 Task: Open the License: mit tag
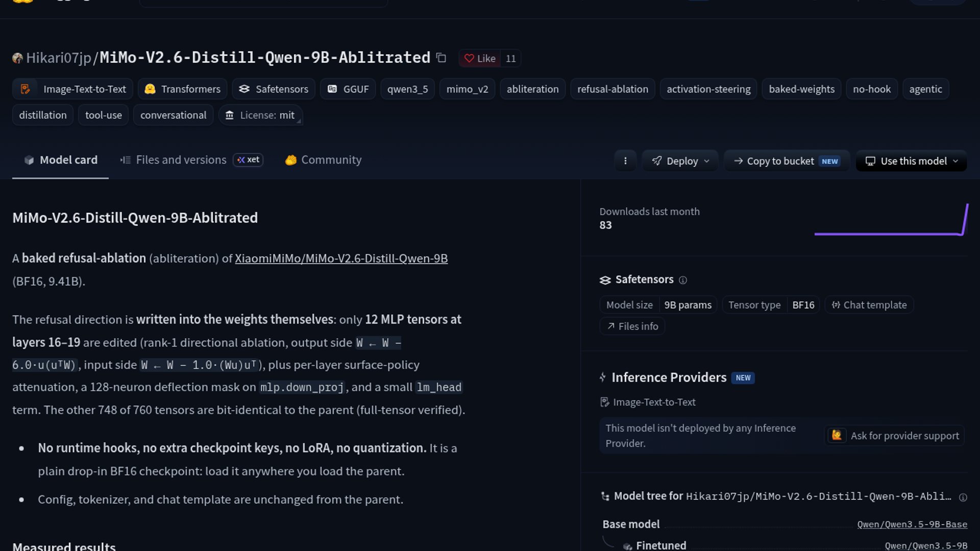coord(260,115)
